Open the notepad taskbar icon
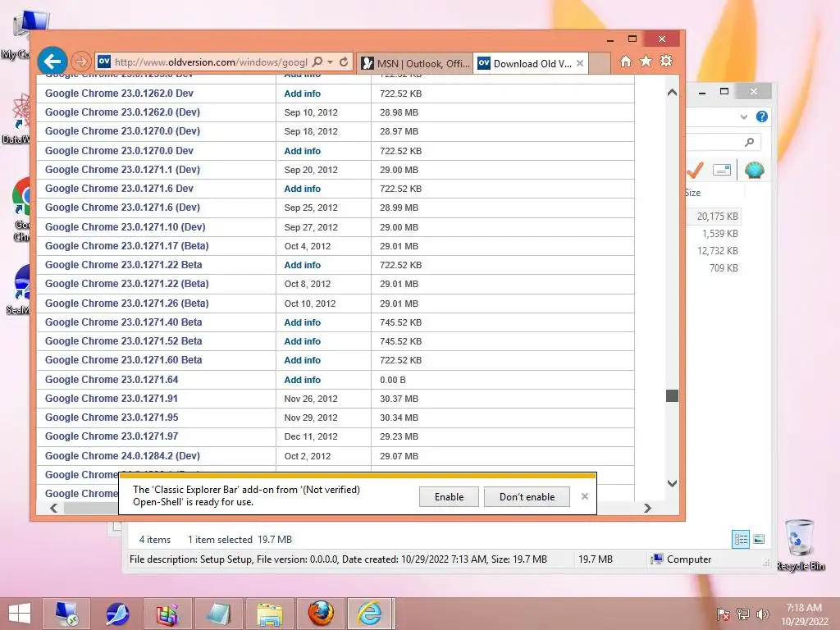This screenshot has width=840, height=630. 218,614
